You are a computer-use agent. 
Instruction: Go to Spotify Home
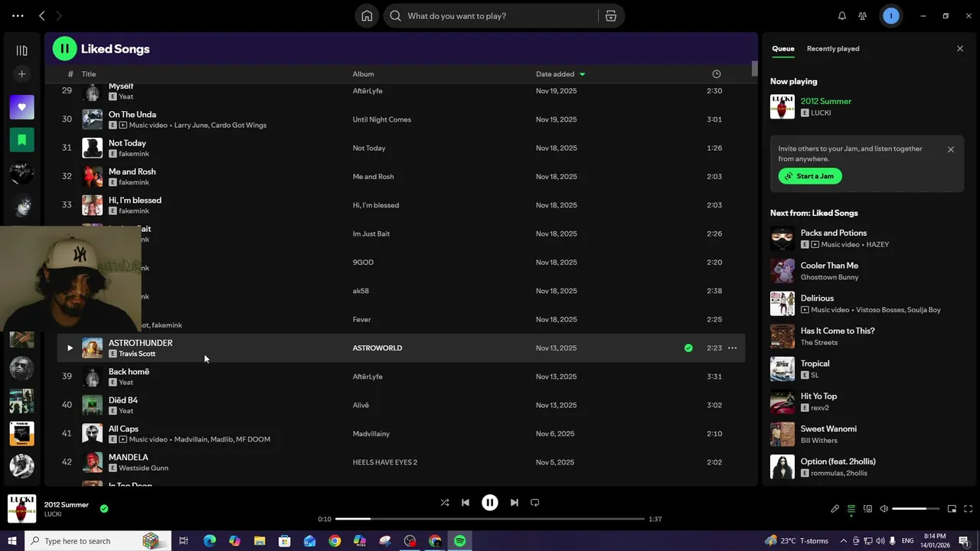(x=367, y=16)
